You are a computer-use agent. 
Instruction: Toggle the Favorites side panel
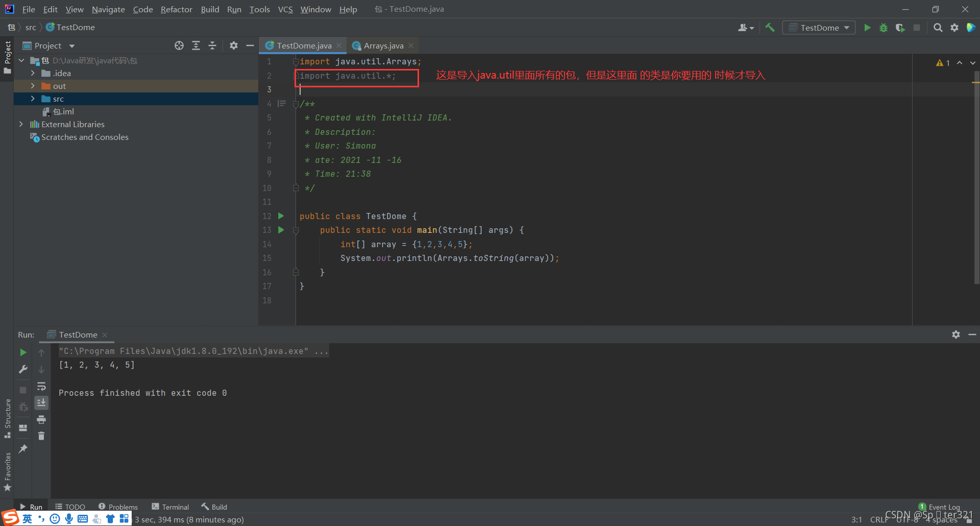(x=7, y=472)
